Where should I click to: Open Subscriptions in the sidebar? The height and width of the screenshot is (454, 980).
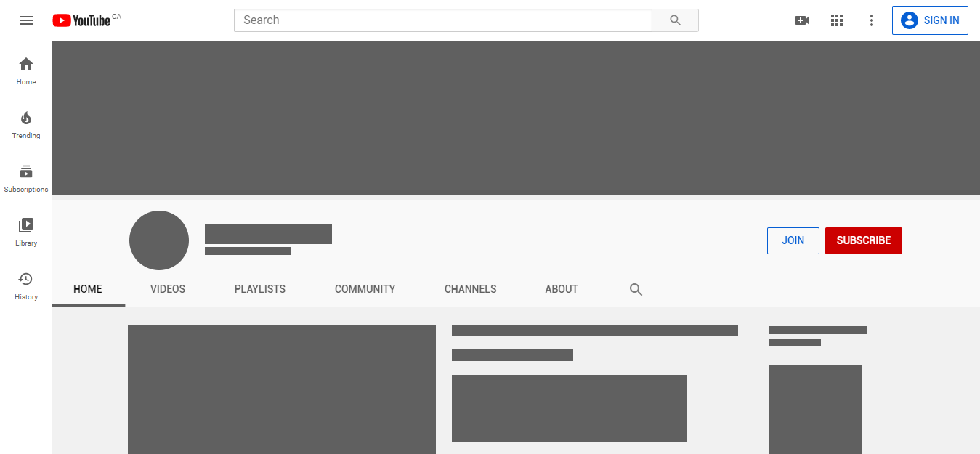[x=26, y=179]
